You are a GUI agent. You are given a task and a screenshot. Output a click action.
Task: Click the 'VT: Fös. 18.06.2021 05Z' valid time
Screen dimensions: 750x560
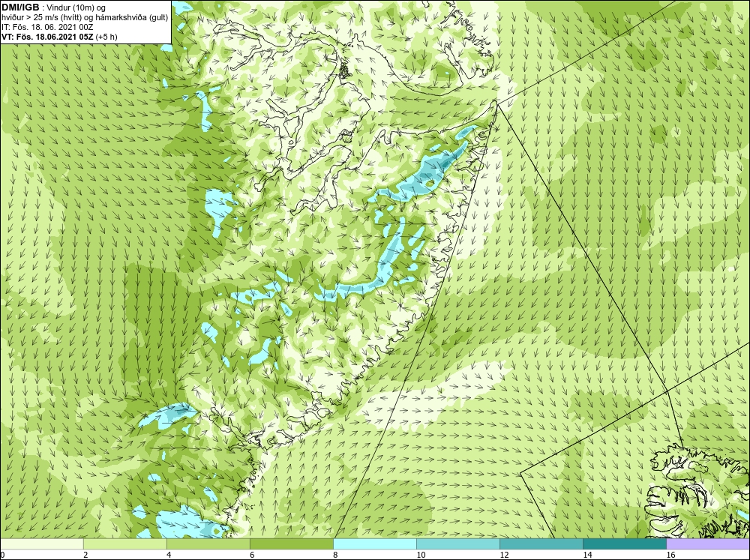click(x=47, y=36)
